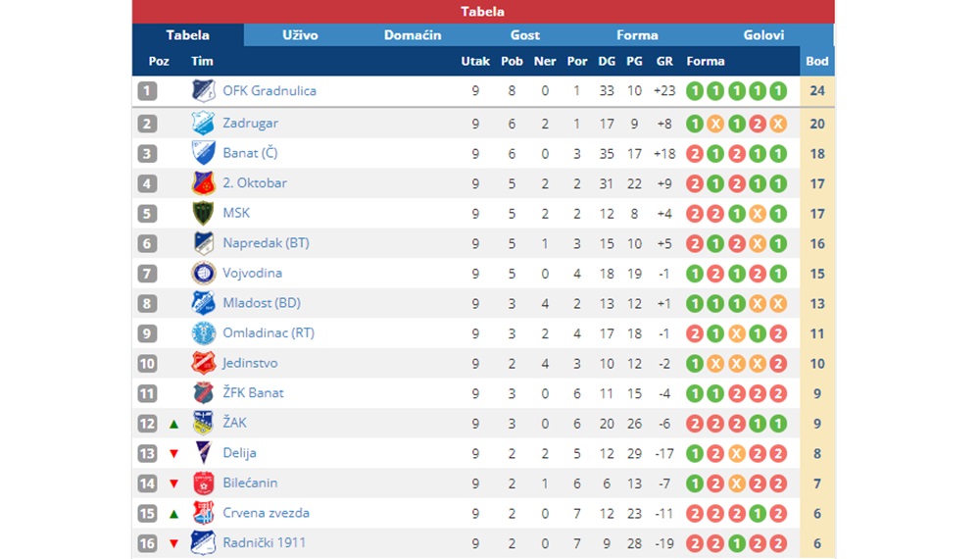Click the Jedinstvo red club logo
980x559 pixels.
pos(203,363)
